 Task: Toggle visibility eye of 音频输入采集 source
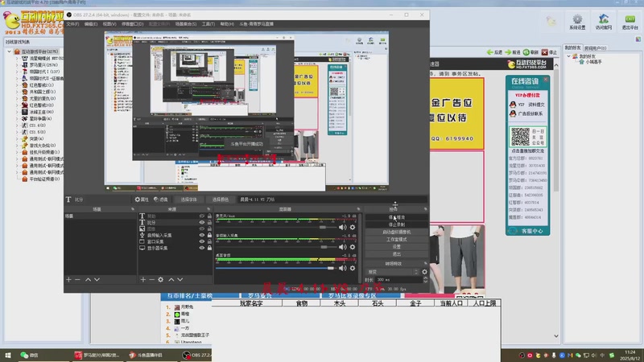point(202,235)
